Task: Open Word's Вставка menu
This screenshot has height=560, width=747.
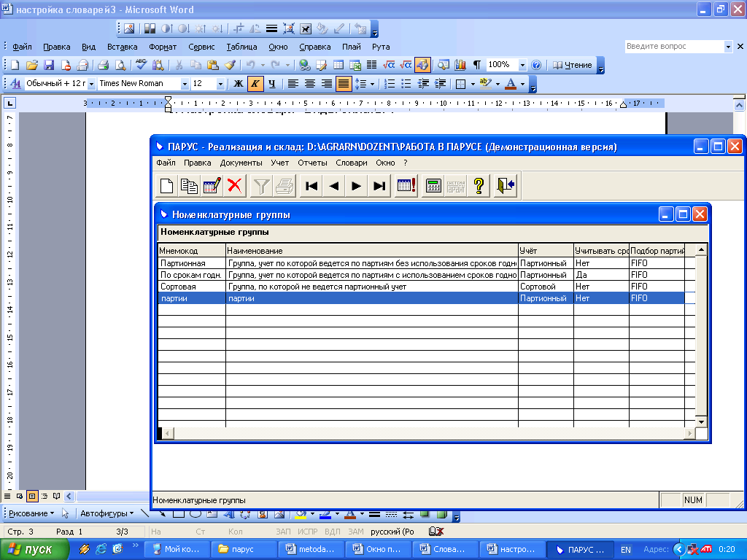Action: pos(122,47)
